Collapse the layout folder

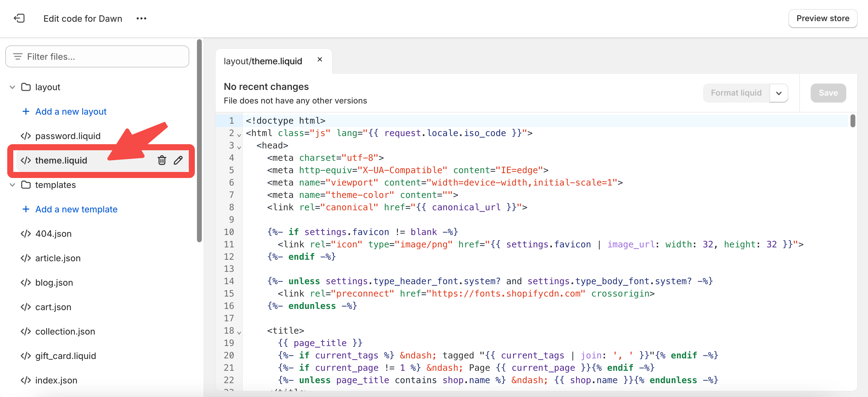click(x=12, y=87)
